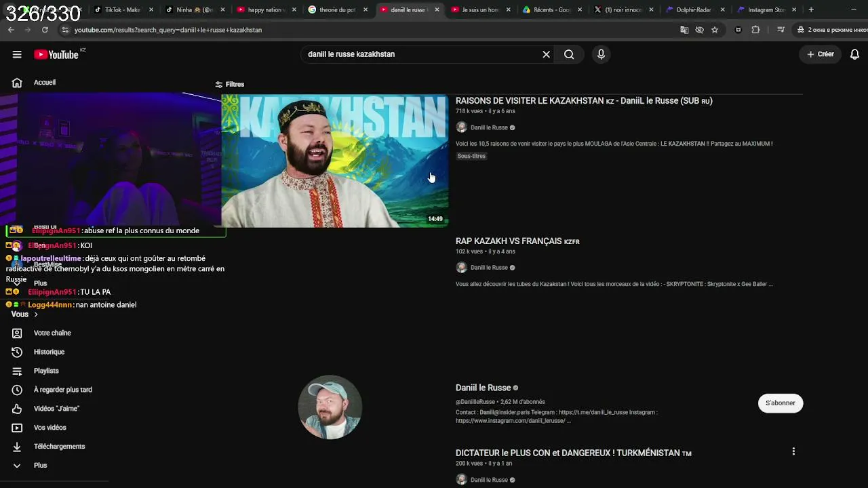Open Historique in the sidebar

point(49,352)
